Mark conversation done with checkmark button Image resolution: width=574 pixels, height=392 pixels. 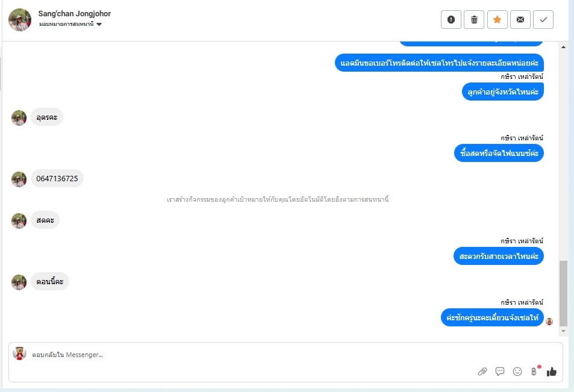[543, 19]
